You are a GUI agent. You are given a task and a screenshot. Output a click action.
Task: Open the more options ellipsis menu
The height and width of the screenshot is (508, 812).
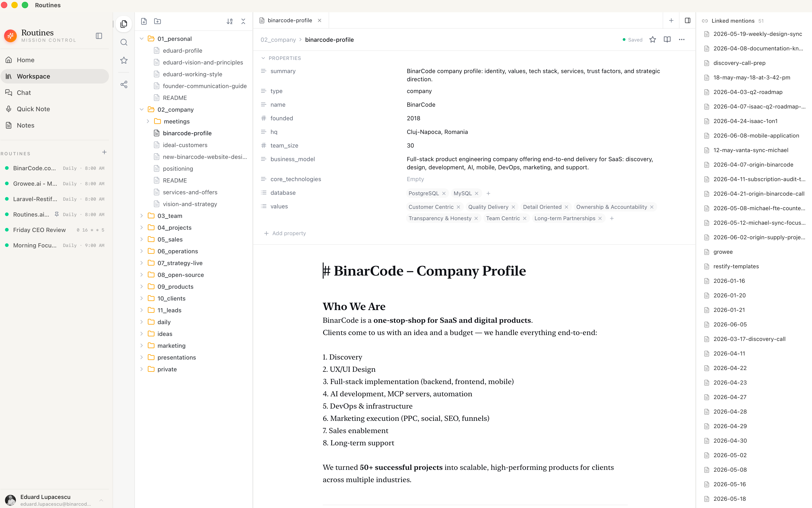point(682,40)
